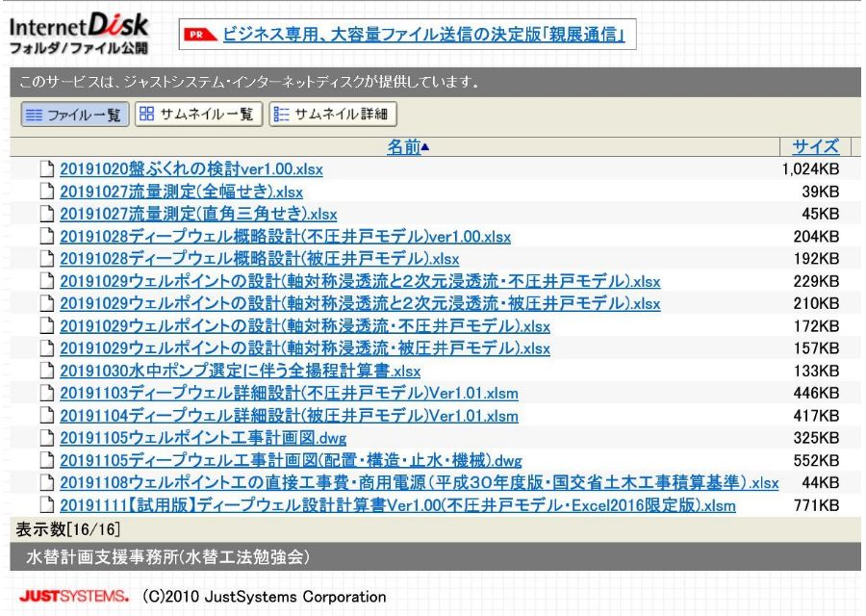Switch to サムネイル詳細 detail view
The image size is (866, 616).
click(333, 115)
